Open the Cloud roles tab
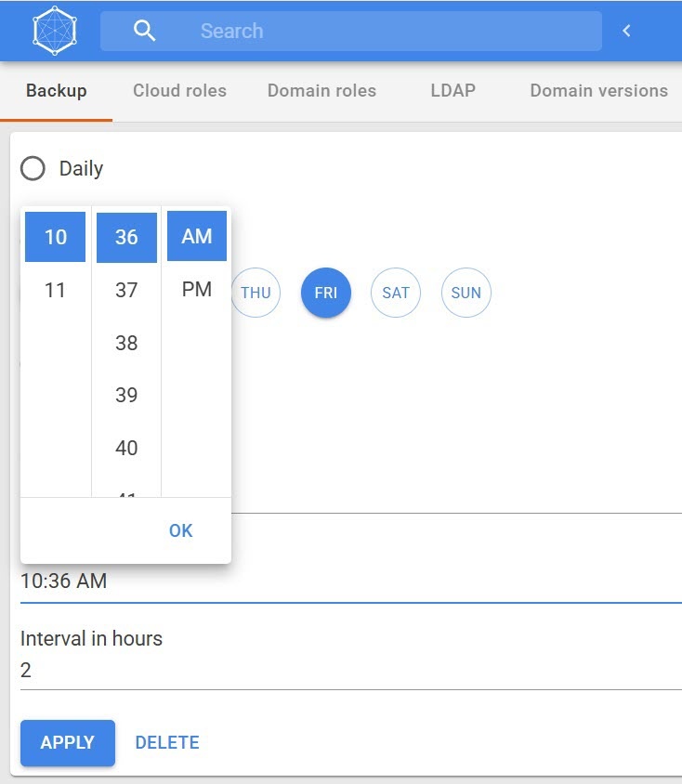Viewport: 682px width, 784px height. 179,91
